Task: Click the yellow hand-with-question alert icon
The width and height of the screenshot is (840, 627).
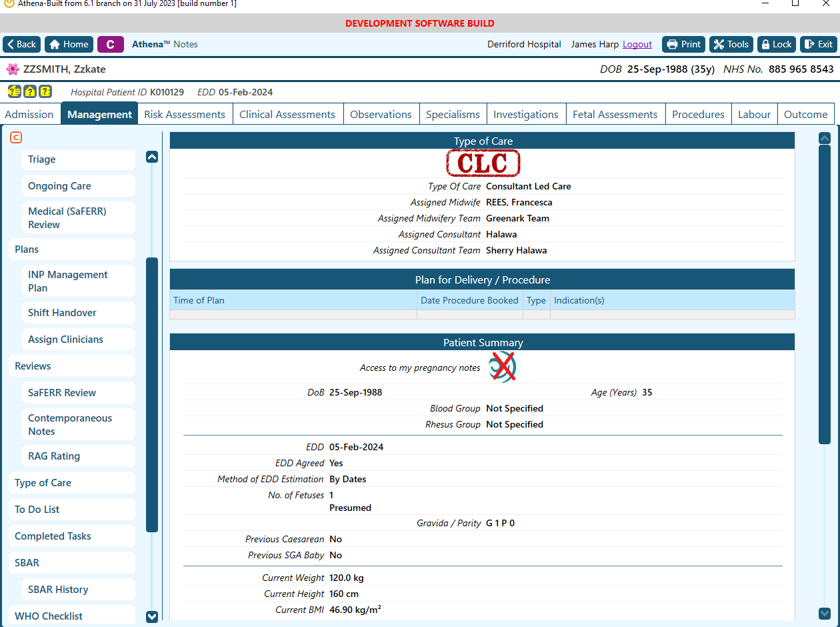Action: click(14, 91)
